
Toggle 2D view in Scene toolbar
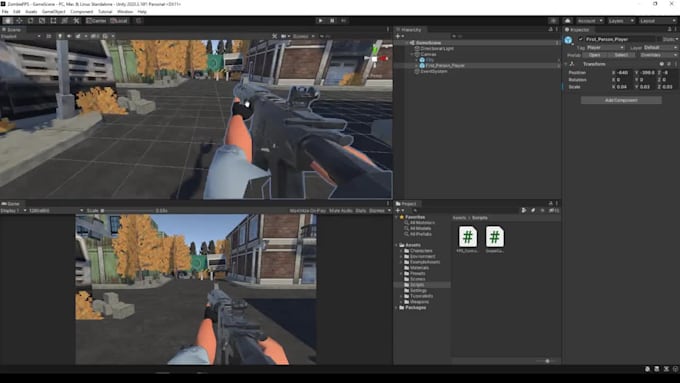(x=49, y=36)
